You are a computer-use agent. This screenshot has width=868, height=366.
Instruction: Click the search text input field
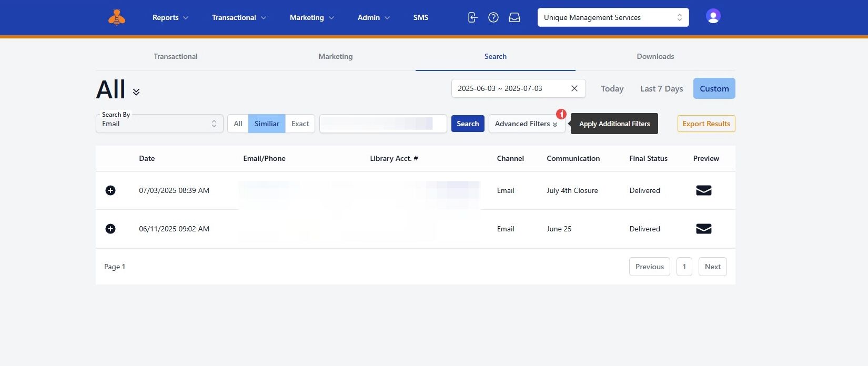[382, 124]
